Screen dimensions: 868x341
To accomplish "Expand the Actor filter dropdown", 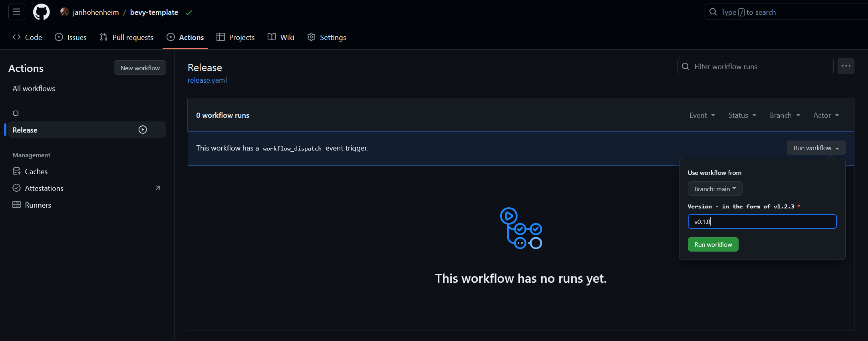I will [x=826, y=115].
